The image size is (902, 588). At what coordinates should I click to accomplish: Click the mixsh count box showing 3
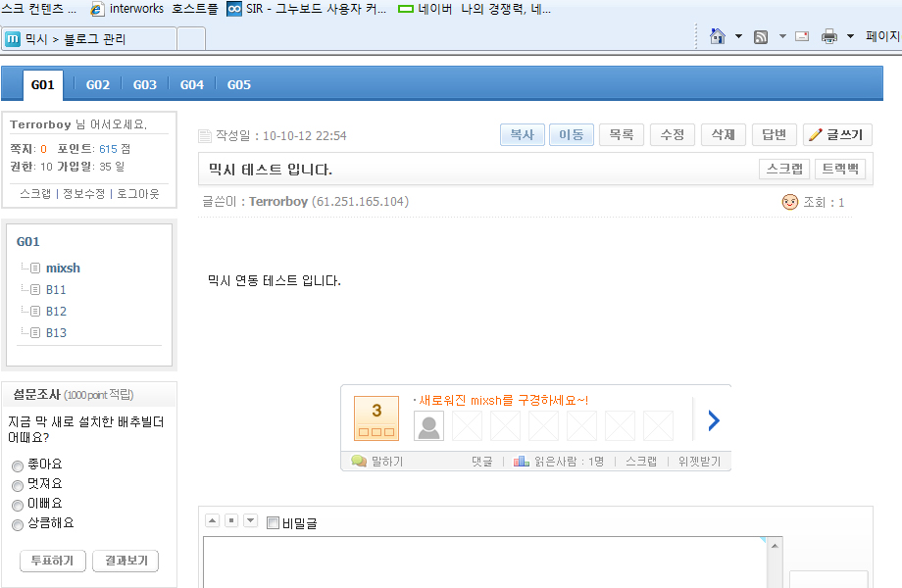tap(376, 417)
